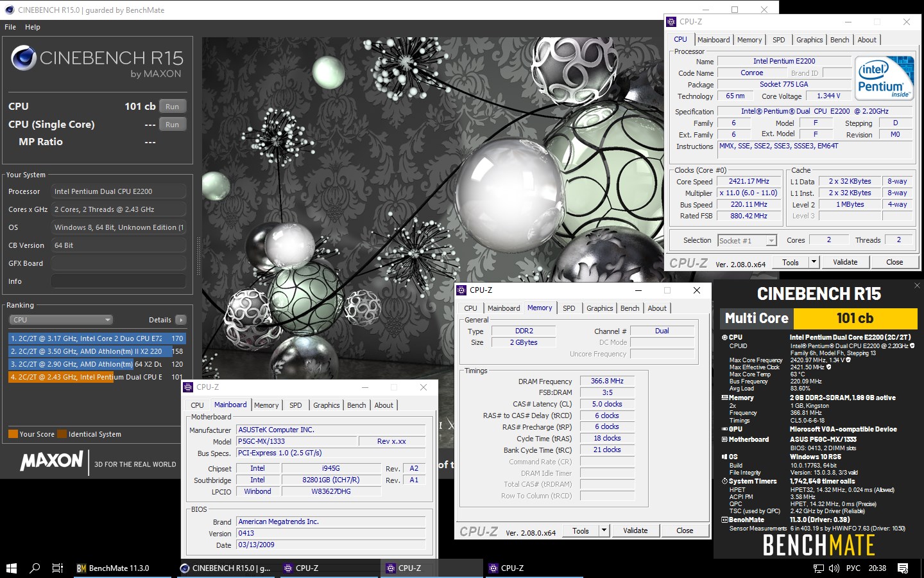Switch to SPD tab in top-right CPU-Z
The width and height of the screenshot is (924, 578).
coord(778,40)
